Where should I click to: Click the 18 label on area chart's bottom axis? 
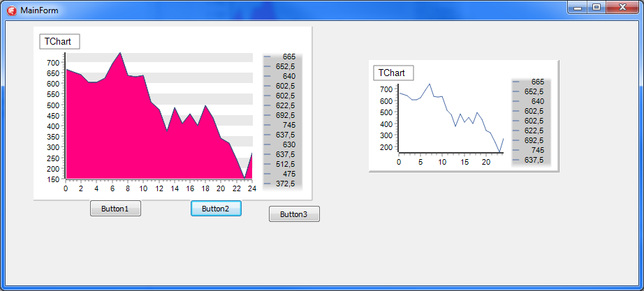(205, 188)
